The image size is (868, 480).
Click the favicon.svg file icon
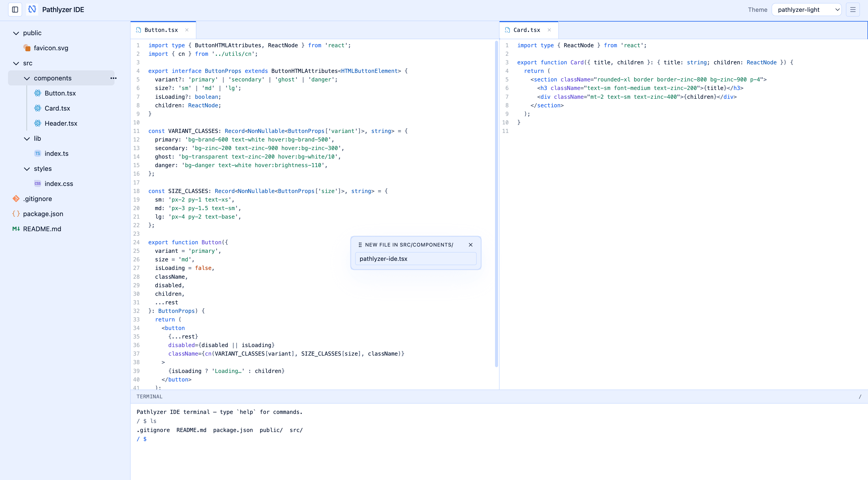click(27, 48)
